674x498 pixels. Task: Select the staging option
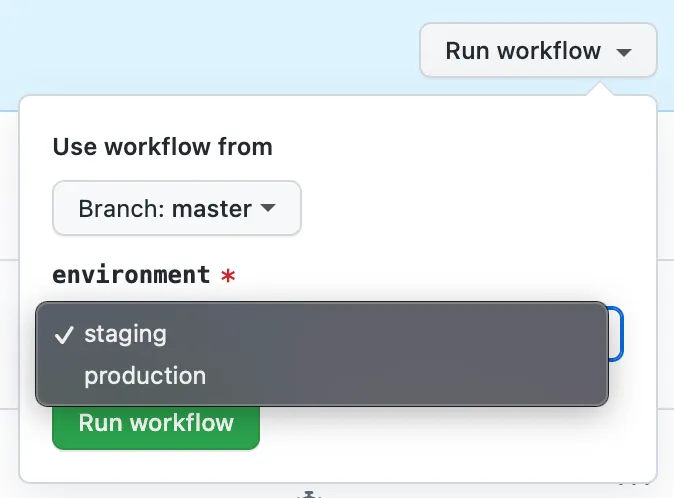(125, 334)
